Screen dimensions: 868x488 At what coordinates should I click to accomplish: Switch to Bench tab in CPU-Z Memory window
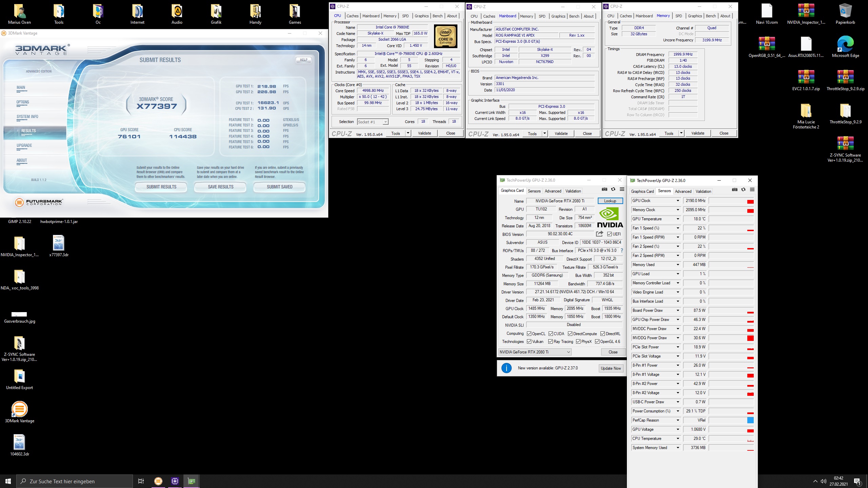point(711,16)
